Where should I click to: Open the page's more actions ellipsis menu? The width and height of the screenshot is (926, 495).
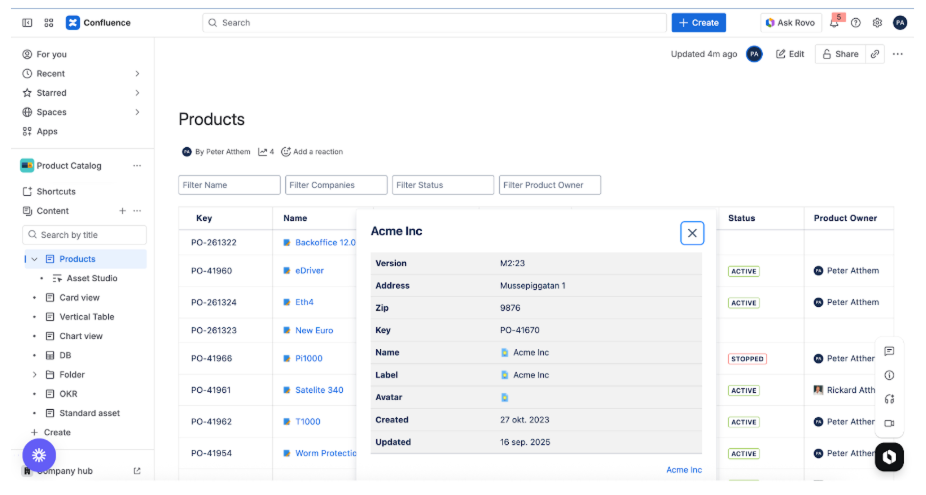(x=898, y=54)
